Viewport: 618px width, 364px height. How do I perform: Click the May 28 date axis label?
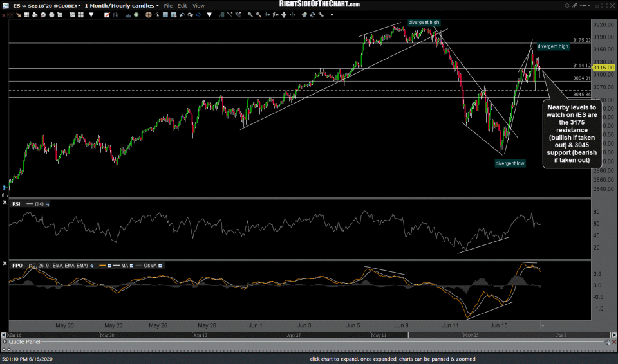(207, 326)
